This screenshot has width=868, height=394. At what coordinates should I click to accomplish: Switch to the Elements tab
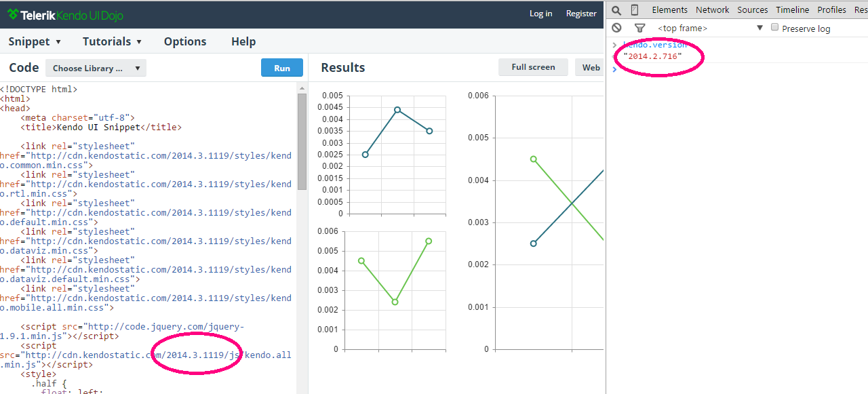(670, 9)
